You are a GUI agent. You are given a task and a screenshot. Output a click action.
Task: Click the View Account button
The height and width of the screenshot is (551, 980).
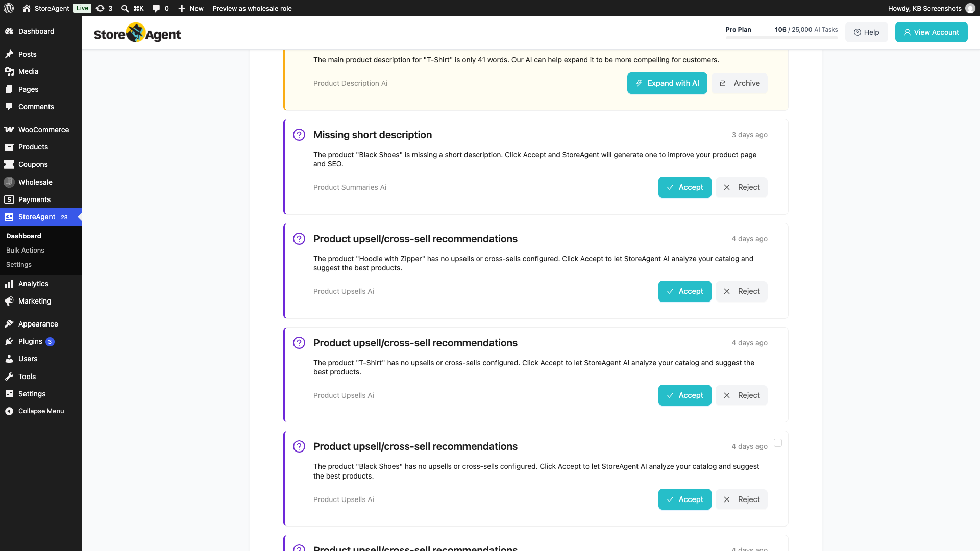931,32
